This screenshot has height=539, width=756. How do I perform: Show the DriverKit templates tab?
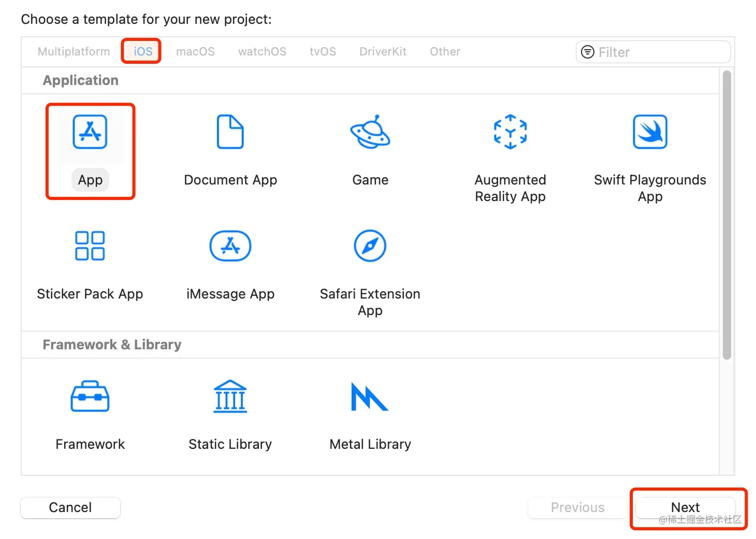point(383,52)
